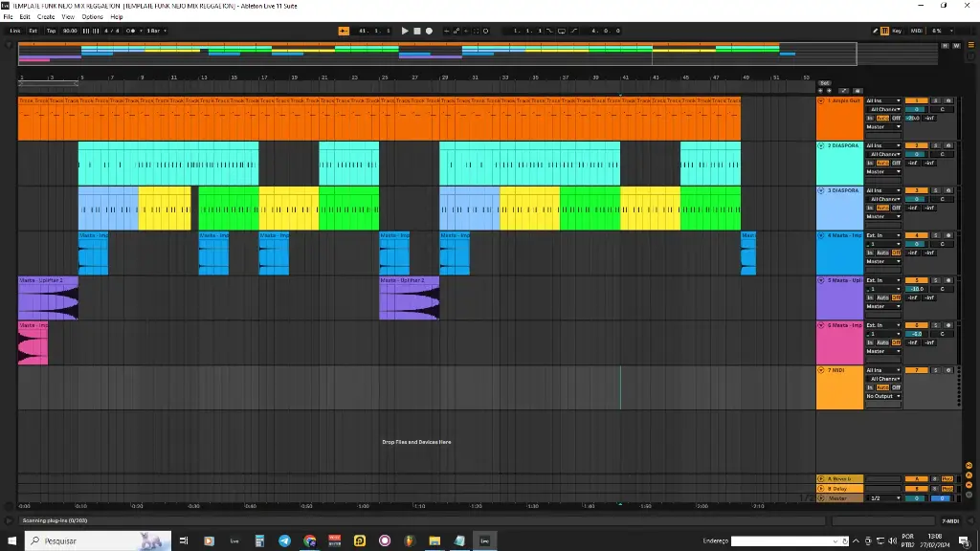Viewport: 980px width, 551px height.
Task: Open the Telegram app from taskbar
Action: click(284, 541)
